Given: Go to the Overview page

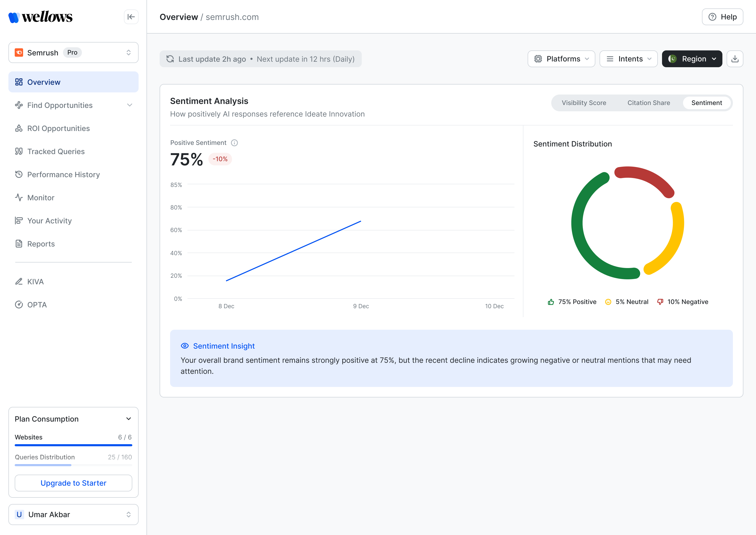Looking at the screenshot, I should [x=73, y=82].
